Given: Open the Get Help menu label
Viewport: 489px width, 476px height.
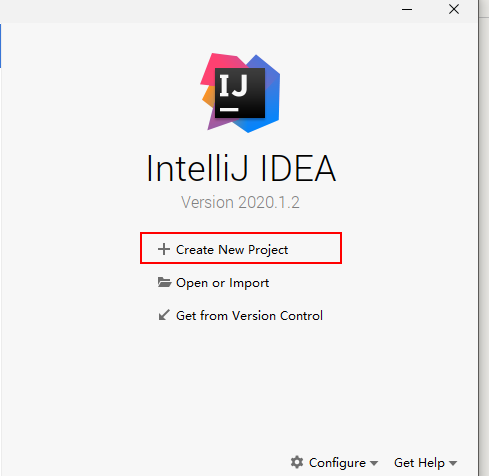Looking at the screenshot, I should [x=419, y=463].
